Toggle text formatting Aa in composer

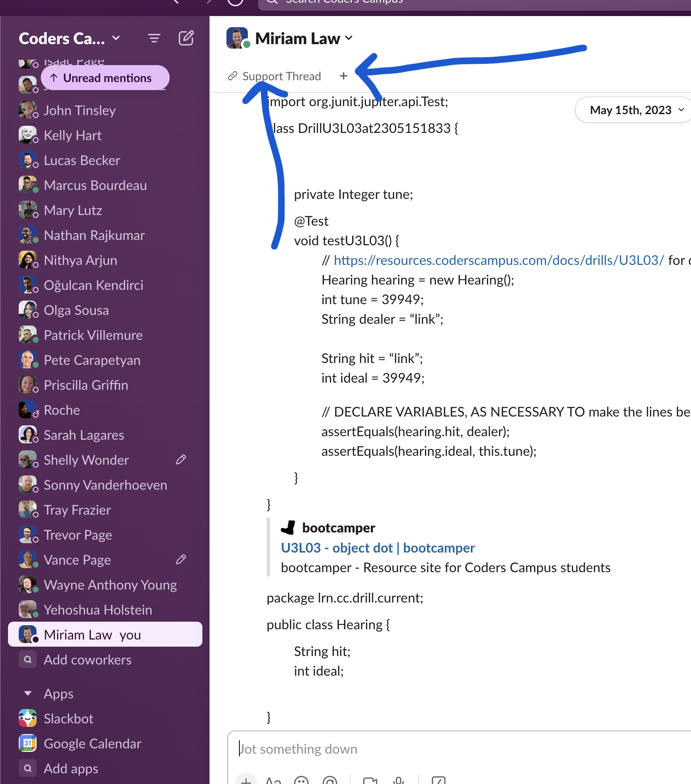(x=273, y=780)
